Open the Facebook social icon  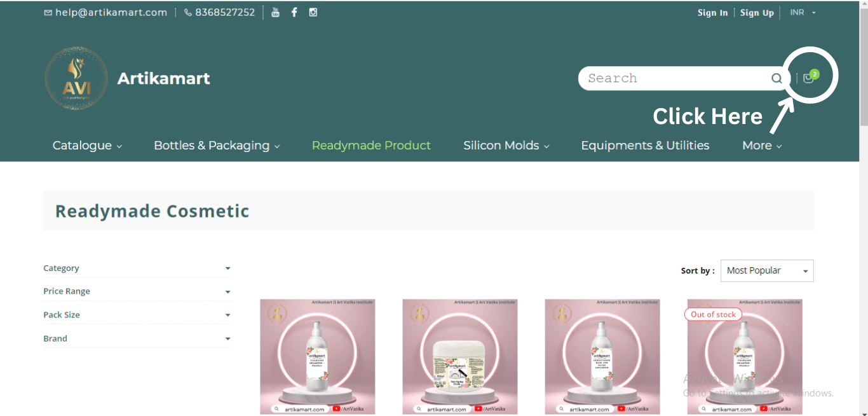click(x=294, y=12)
